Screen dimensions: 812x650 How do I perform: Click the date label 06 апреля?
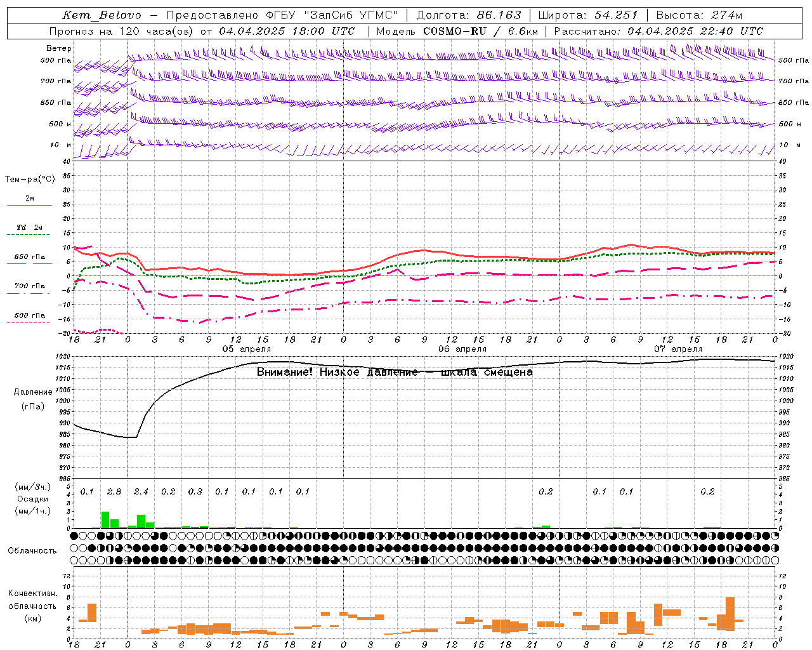coord(462,349)
